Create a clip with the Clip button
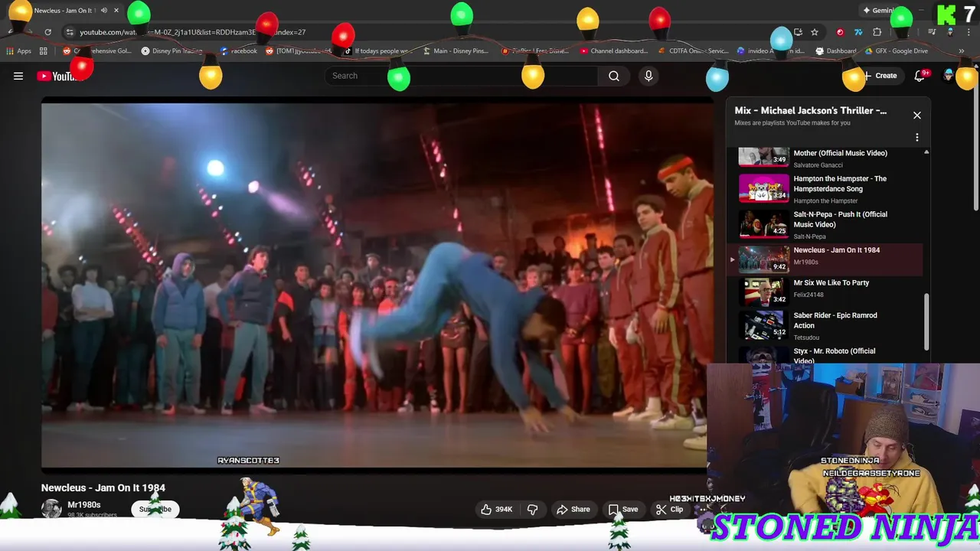This screenshot has width=980, height=551. coord(669,510)
